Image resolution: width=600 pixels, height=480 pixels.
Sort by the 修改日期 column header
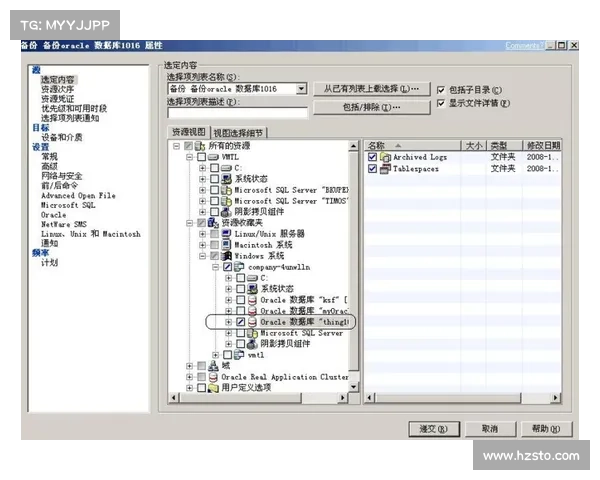(542, 145)
